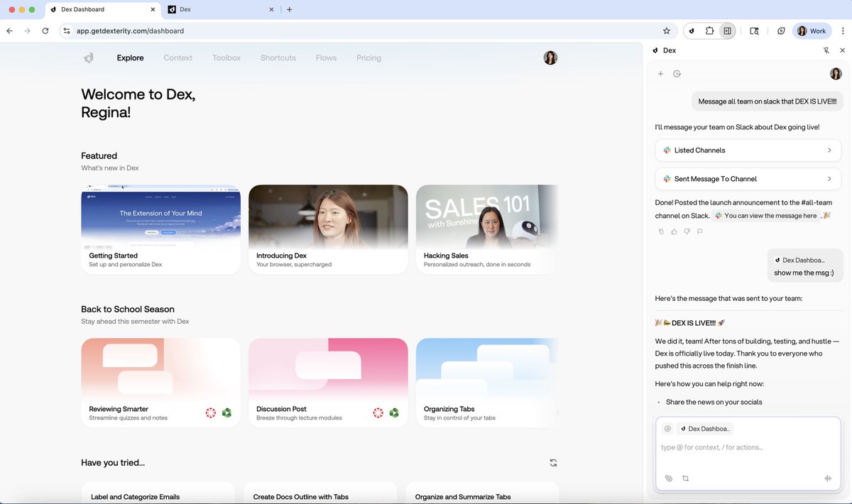Screen dimensions: 852x504
Task: Click the 'show me the msg :)' message bubble
Action: tap(805, 266)
